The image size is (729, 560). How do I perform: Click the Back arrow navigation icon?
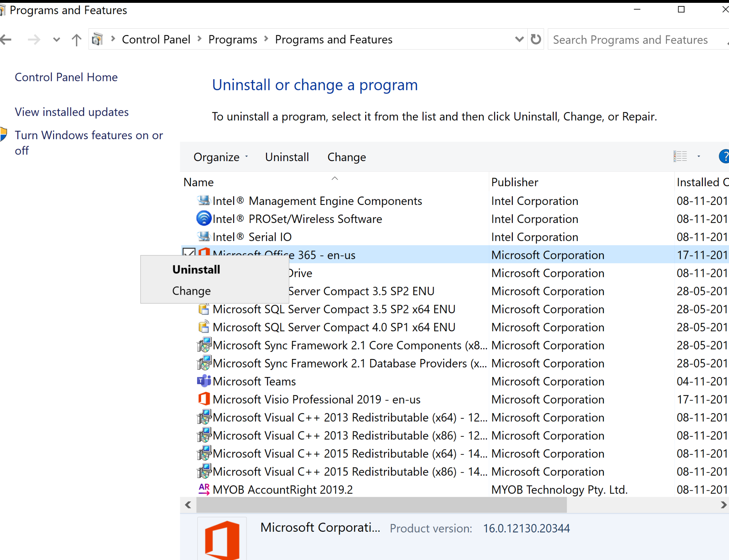click(6, 40)
